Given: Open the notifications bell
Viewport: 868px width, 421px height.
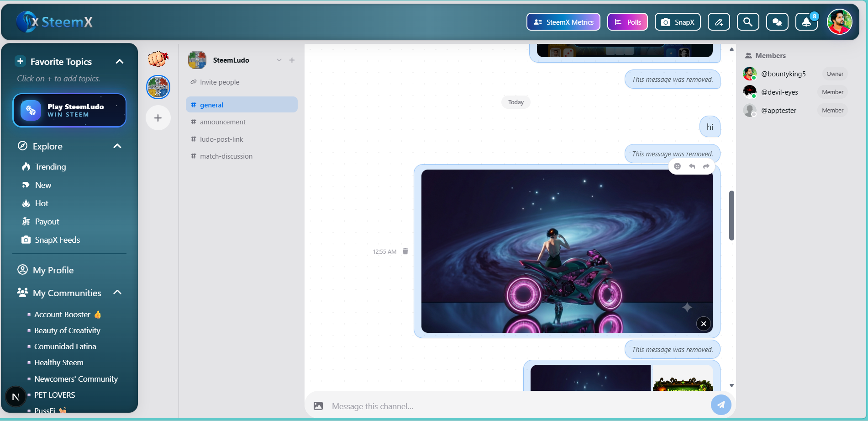Looking at the screenshot, I should (806, 22).
